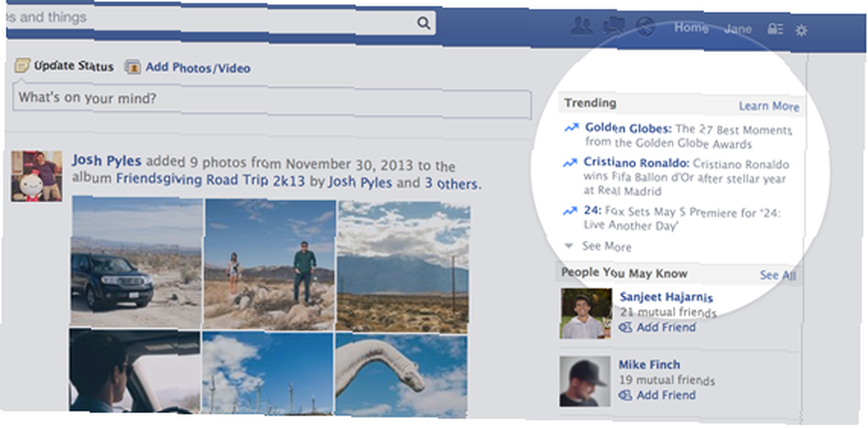Screen dimensions: 868x428
Task: Open Mike Finch profile photo
Action: point(585,381)
